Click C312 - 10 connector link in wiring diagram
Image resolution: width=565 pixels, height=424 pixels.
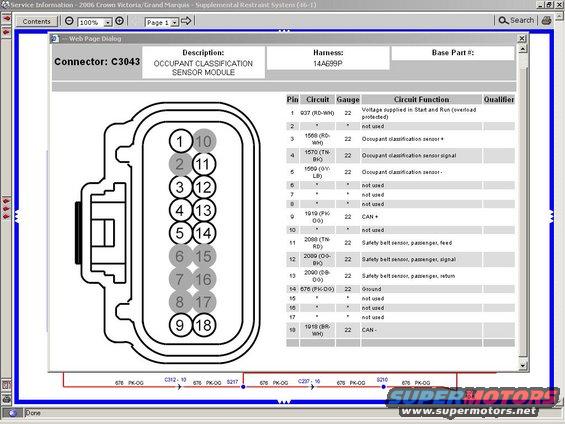click(175, 380)
